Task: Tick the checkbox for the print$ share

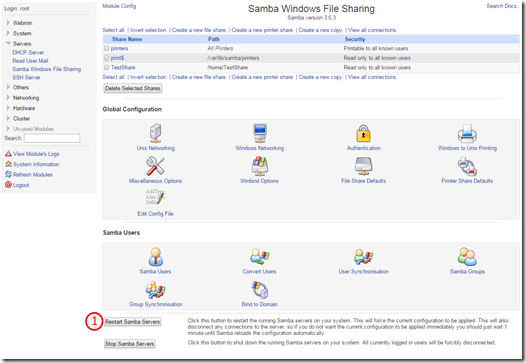Action: [x=107, y=58]
